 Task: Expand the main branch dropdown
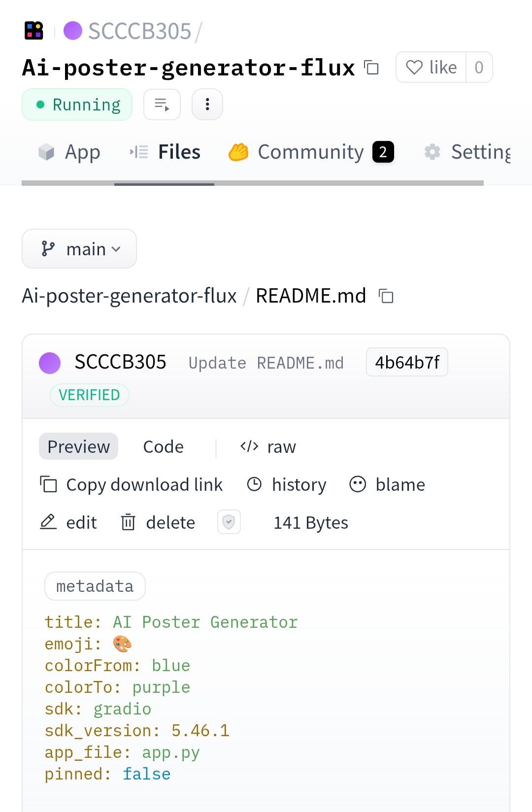79,249
